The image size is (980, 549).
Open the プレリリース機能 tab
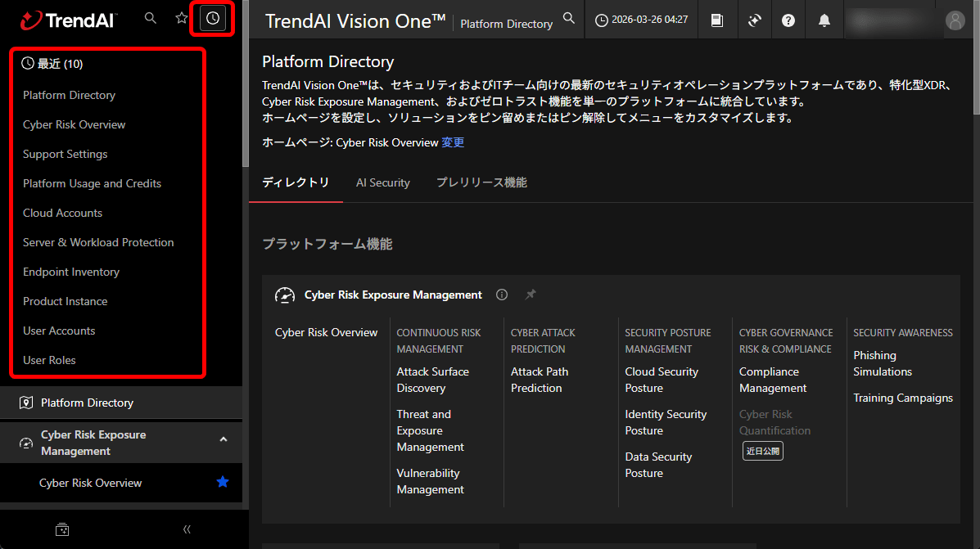tap(481, 182)
